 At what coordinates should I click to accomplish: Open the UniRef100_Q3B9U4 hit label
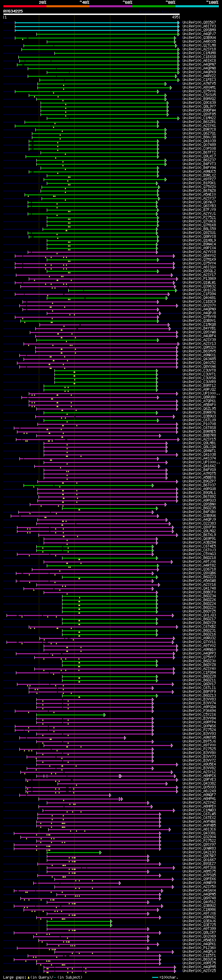tap(199, 38)
